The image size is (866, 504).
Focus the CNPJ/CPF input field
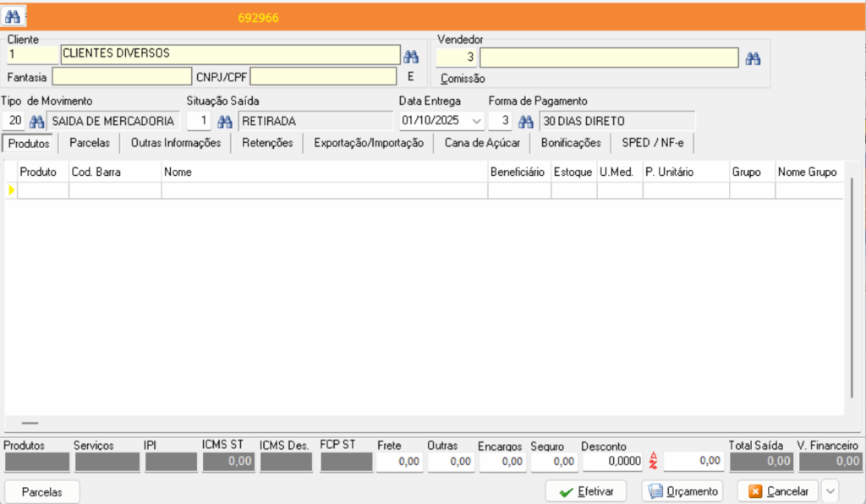323,77
